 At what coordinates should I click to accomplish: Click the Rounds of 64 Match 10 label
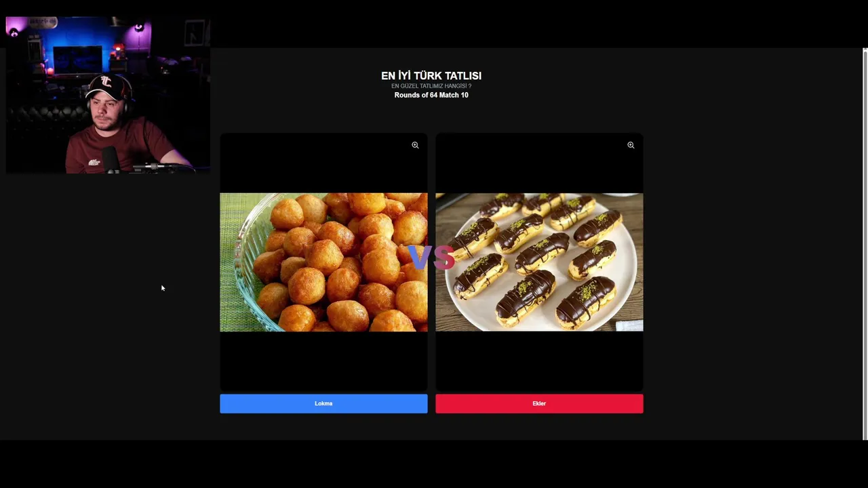[431, 95]
